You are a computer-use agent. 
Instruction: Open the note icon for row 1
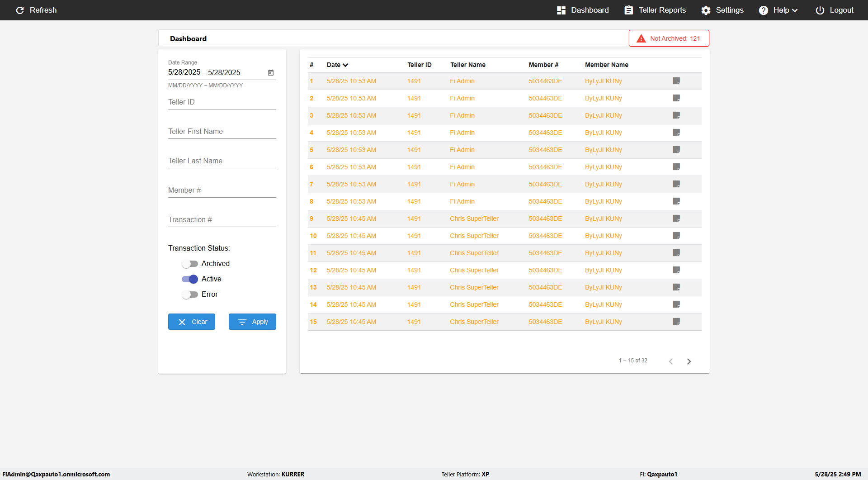(676, 81)
